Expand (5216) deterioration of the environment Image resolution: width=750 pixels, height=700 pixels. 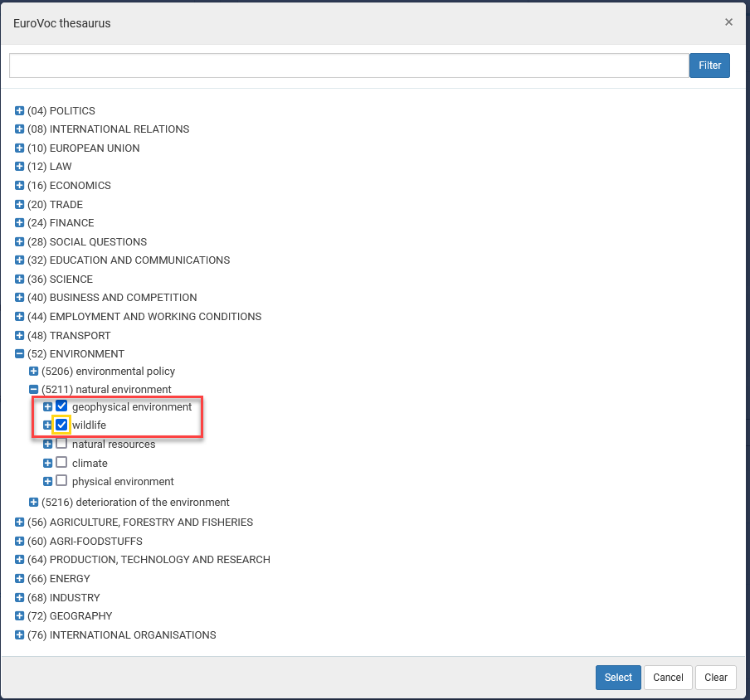[x=33, y=502]
